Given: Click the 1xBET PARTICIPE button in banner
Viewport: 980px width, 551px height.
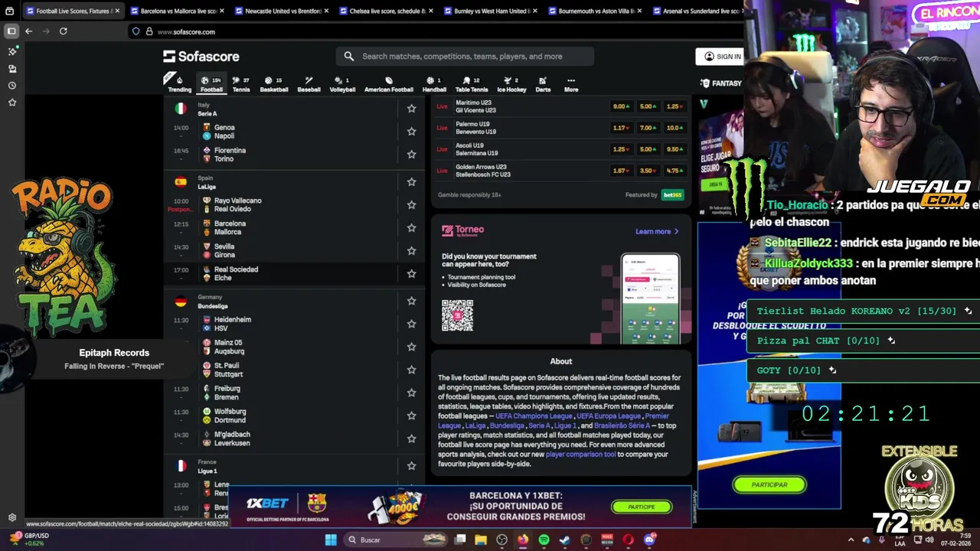Looking at the screenshot, I should tap(642, 507).
